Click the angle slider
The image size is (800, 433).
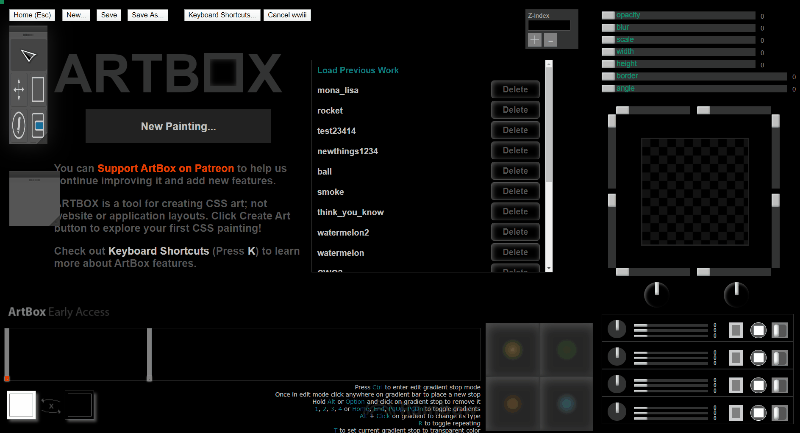694,88
